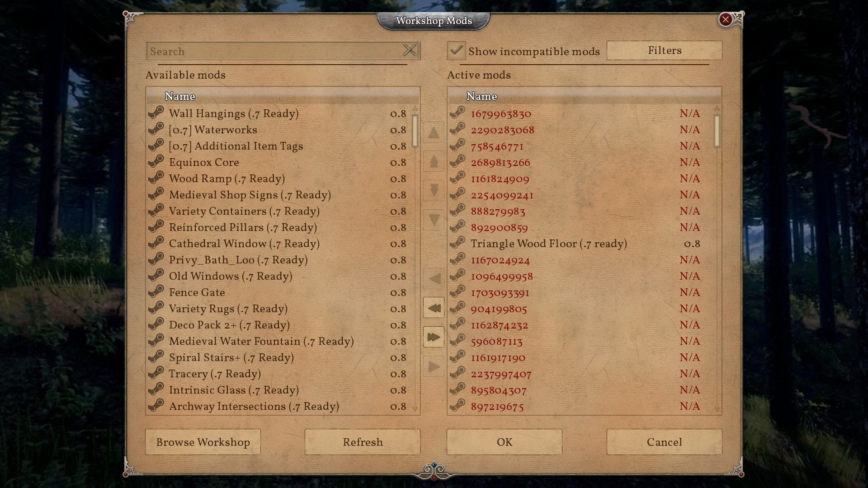The image size is (868, 488).
Task: Open the Filters dropdown menu
Action: (665, 50)
